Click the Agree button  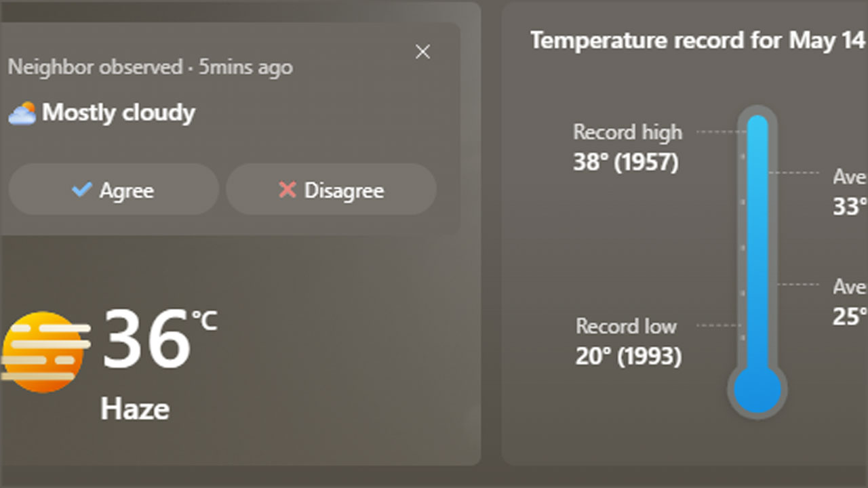pyautogui.click(x=113, y=190)
